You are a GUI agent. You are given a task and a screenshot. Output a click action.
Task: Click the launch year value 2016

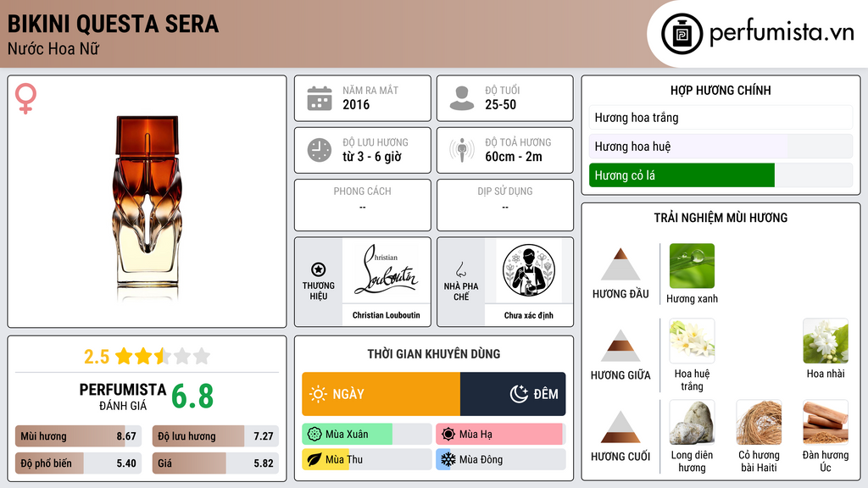[356, 104]
